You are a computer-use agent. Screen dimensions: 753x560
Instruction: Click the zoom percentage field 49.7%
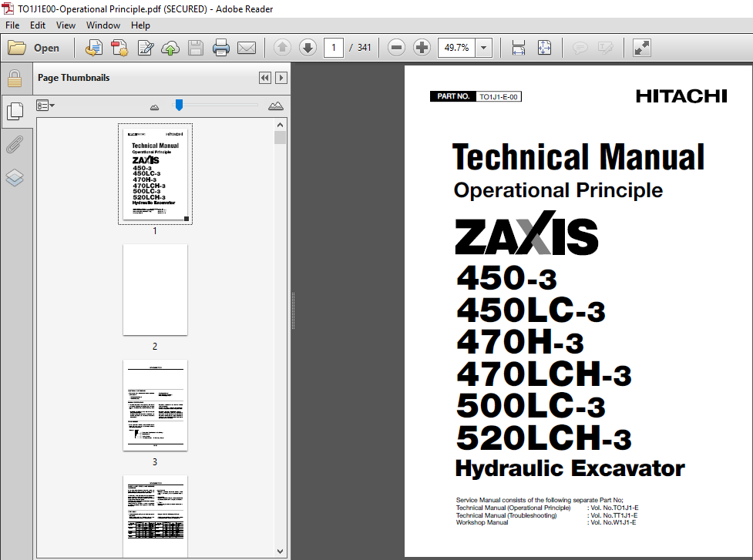(457, 48)
